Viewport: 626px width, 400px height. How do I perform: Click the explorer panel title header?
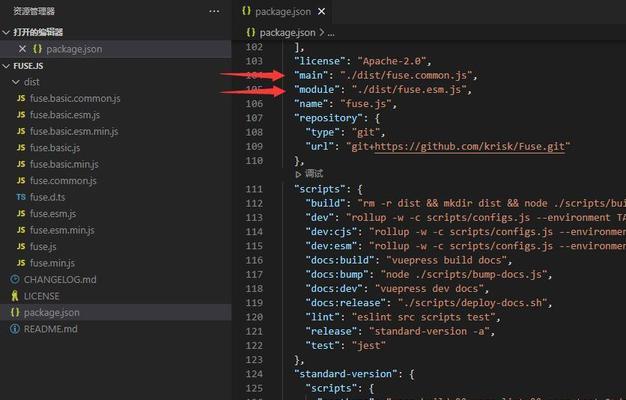coord(34,11)
